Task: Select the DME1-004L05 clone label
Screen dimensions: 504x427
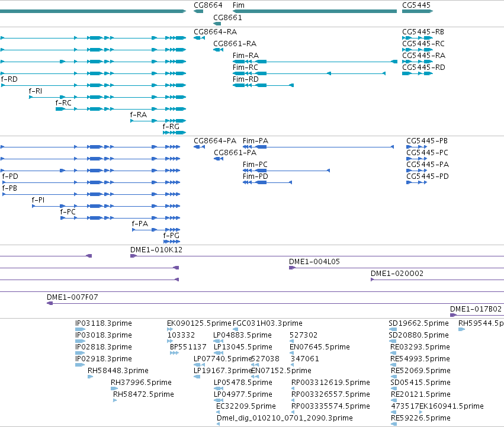Action: click(314, 262)
